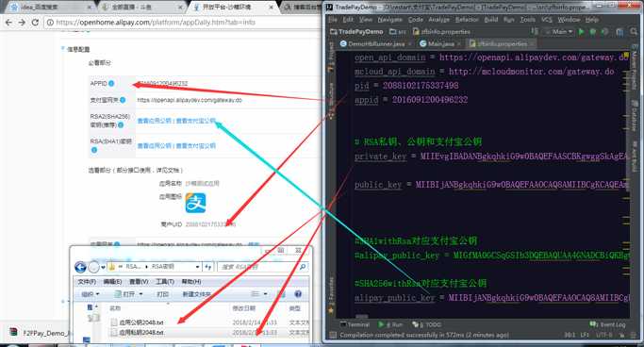
Task: Open 查看应用公钥 link in RSA2(SHA256) row
Action: (154, 121)
